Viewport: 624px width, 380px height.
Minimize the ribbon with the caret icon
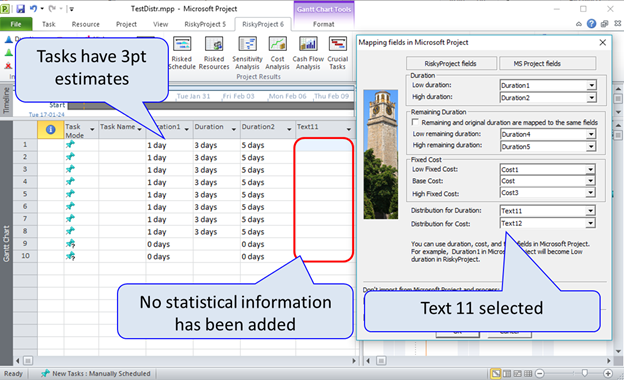coord(579,24)
